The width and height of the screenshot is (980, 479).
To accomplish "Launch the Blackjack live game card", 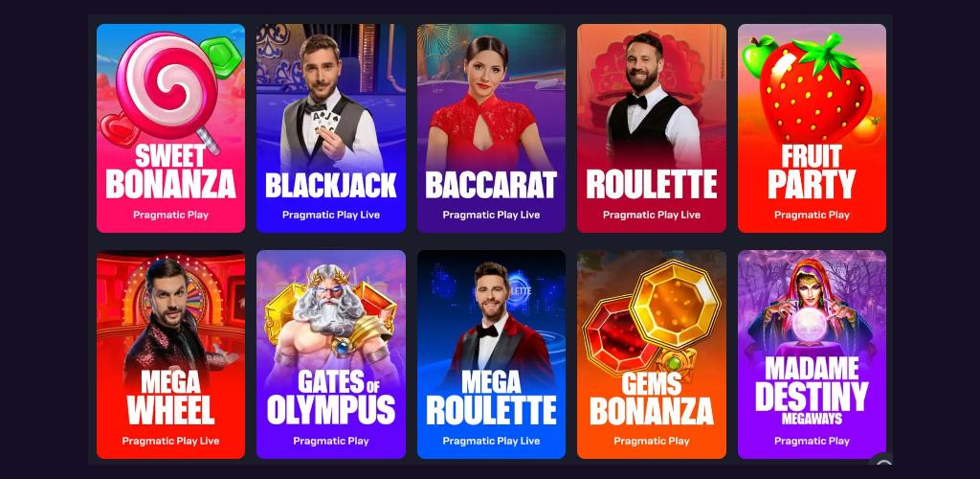I will [330, 128].
